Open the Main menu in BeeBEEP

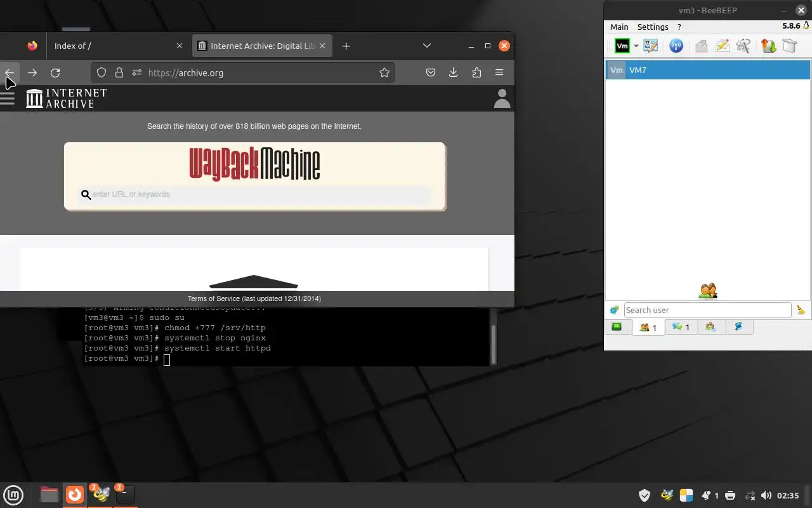tap(619, 27)
